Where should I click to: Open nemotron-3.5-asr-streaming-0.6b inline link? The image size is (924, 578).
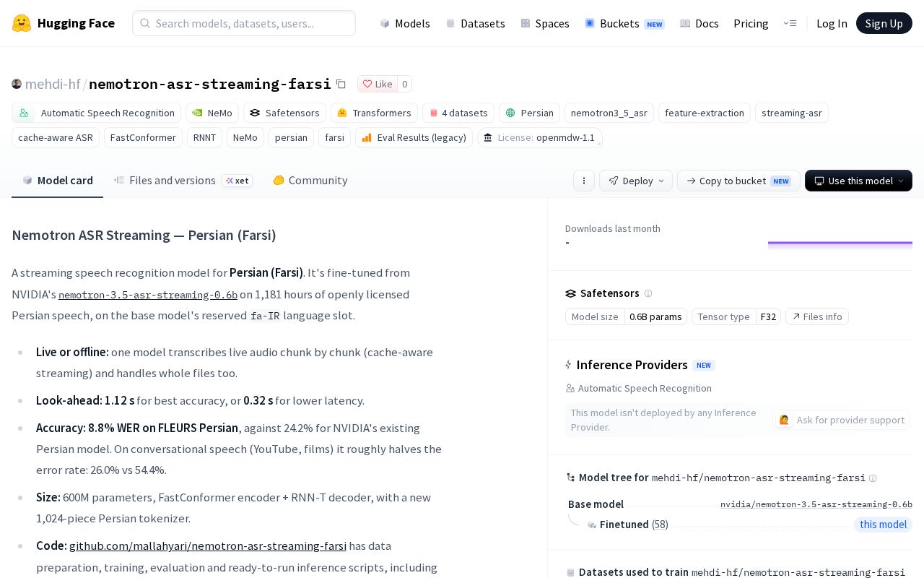coord(148,295)
